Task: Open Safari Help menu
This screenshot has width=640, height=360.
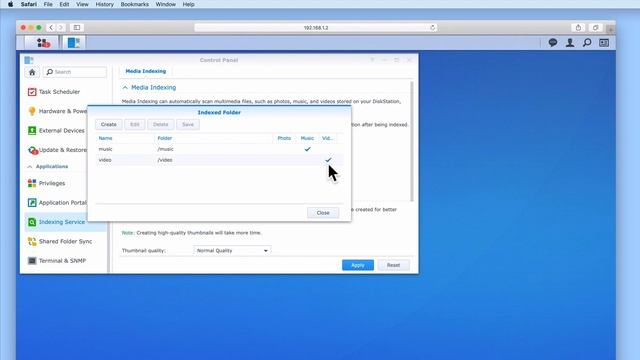Action: pyautogui.click(x=188, y=4)
